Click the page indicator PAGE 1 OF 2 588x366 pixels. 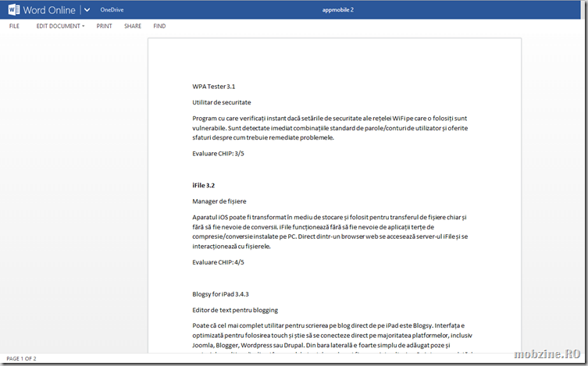[x=21, y=358]
